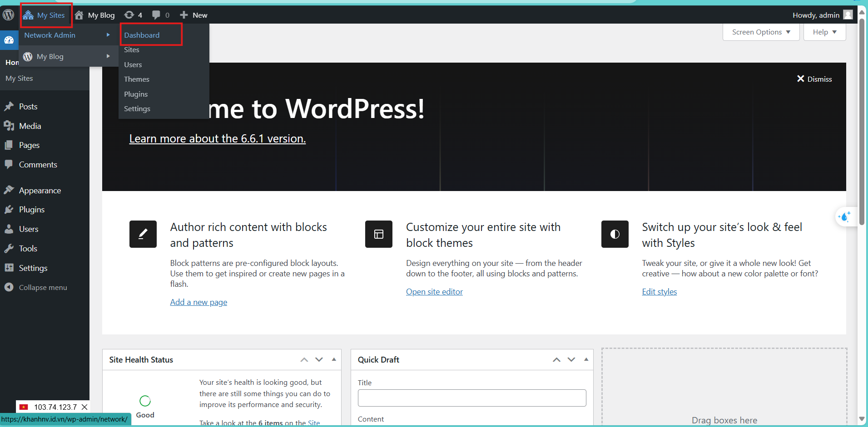
Task: Expand the Help dropdown
Action: tap(824, 32)
